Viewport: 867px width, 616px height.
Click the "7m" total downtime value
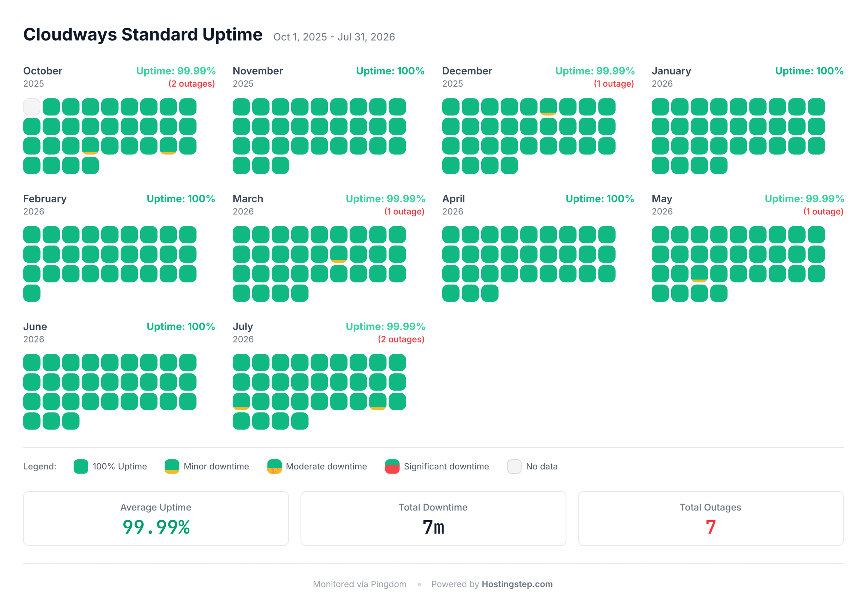tap(433, 527)
